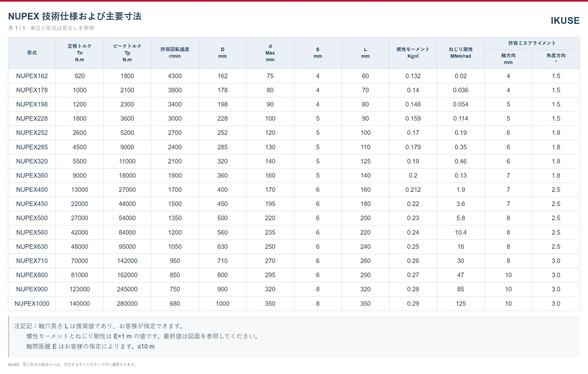Click the 慣性モーメント column header
This screenshot has width=588, height=374.
413,53
